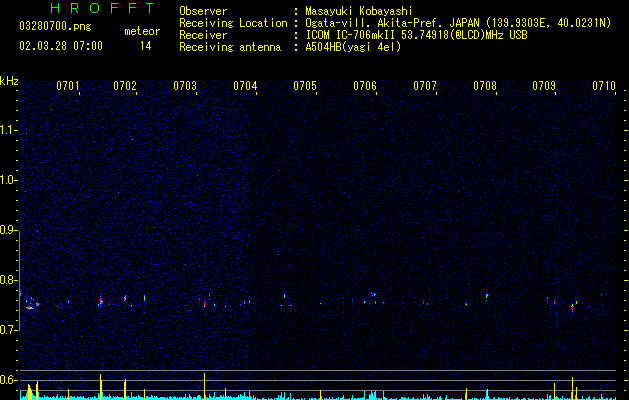Click the 0.6 kHz axis label

8,380
